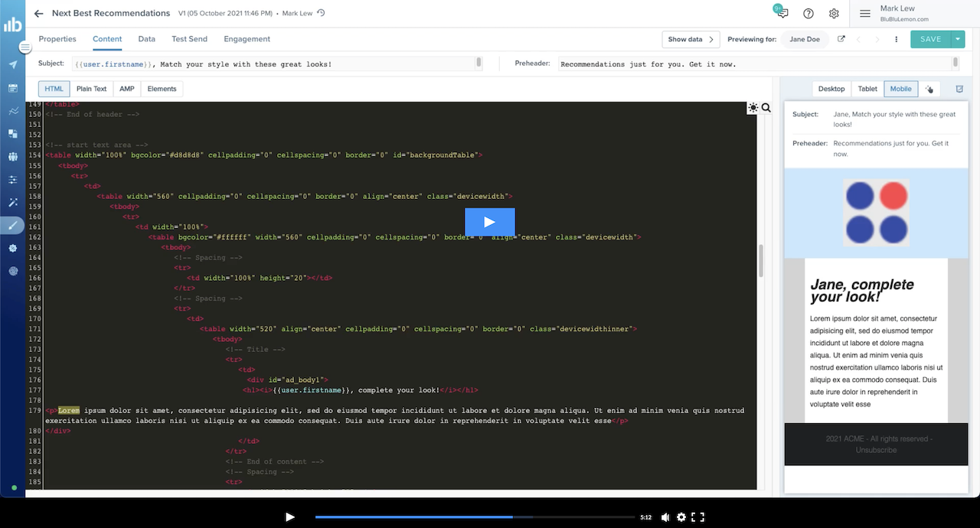The width and height of the screenshot is (980, 528).
Task: Go back with the left arrow beside Next Best Recommendations
Action: click(x=39, y=14)
